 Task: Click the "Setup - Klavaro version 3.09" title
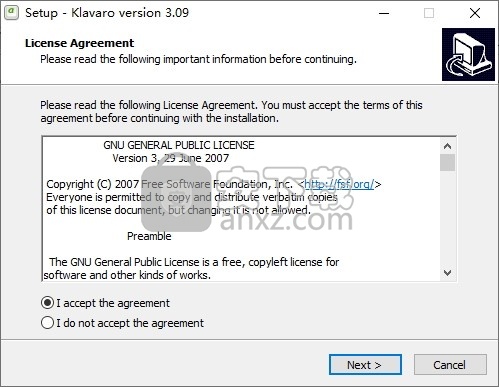point(107,13)
